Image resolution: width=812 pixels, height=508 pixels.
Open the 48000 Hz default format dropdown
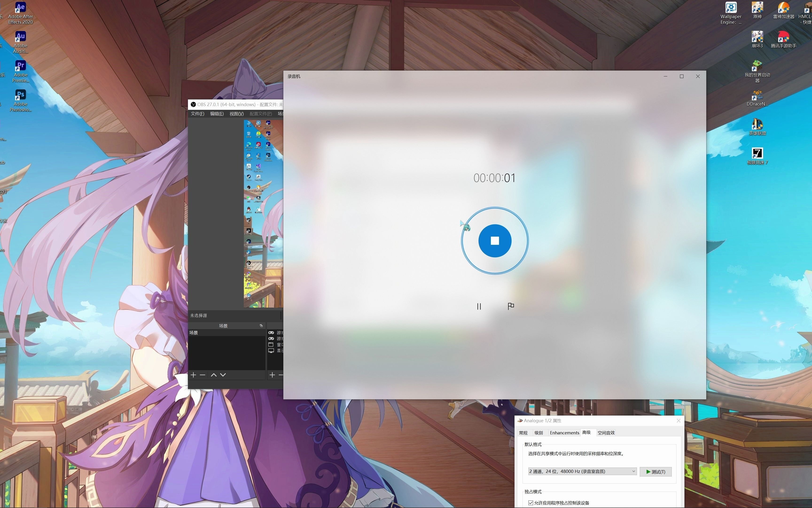pos(582,471)
